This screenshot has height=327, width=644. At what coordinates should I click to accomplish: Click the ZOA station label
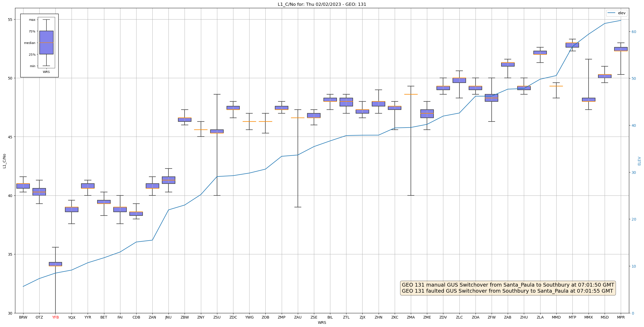point(476,317)
